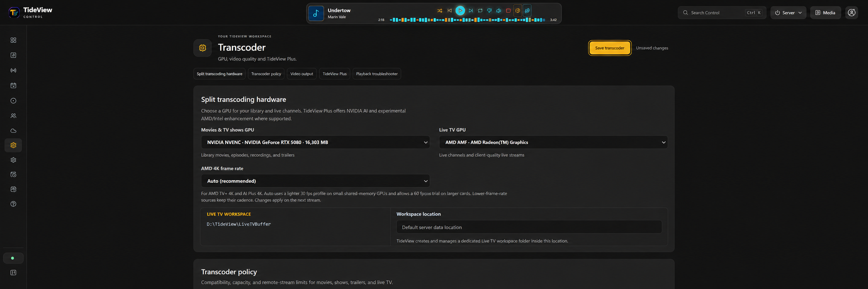
Task: Play the track Undertow
Action: click(460, 11)
